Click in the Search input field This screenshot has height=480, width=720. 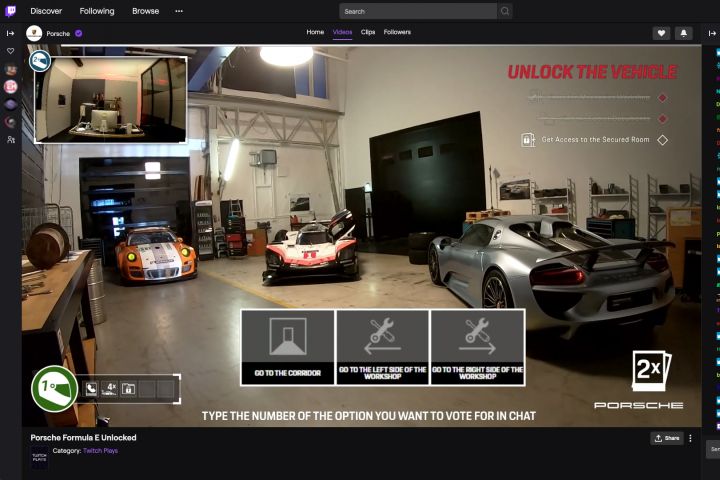(417, 11)
